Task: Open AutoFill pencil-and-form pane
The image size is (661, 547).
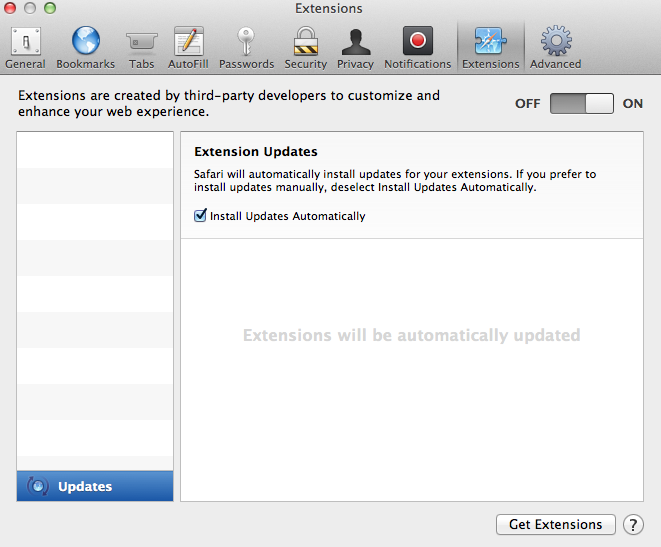Action: coord(188,48)
